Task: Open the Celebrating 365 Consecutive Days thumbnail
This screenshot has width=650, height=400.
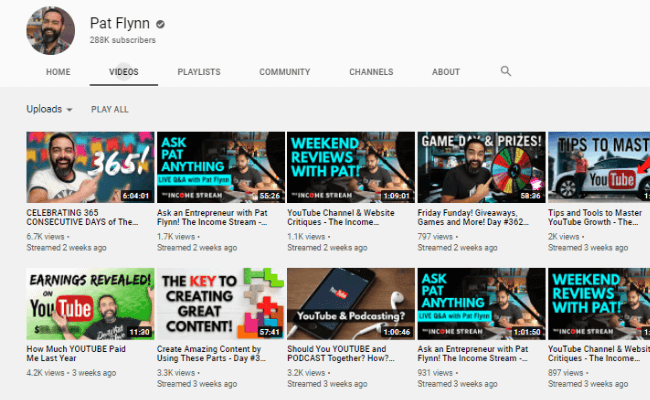Action: click(90, 167)
